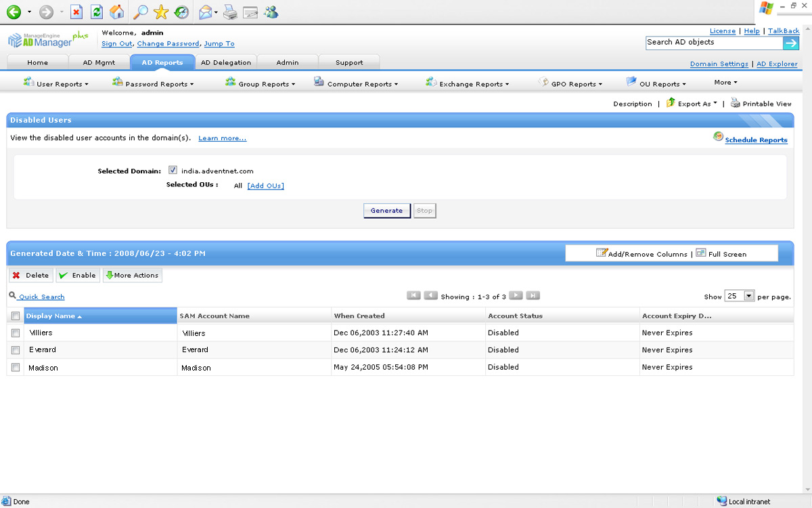Click the Search AD objects input field

pyautogui.click(x=713, y=43)
